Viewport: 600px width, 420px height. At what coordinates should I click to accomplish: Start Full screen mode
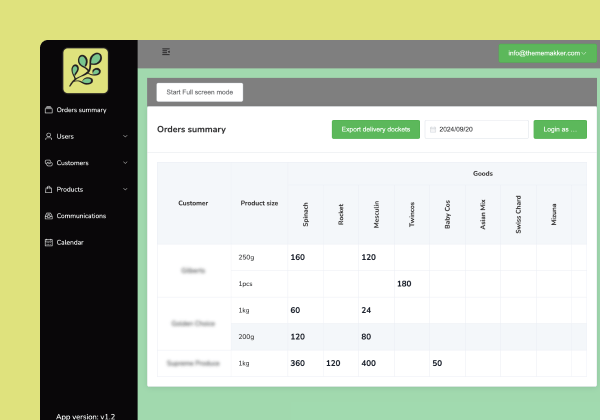pos(200,92)
